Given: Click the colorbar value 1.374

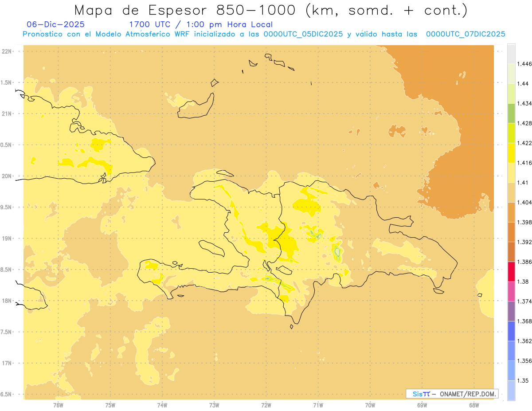Looking at the screenshot, I should click(525, 301).
